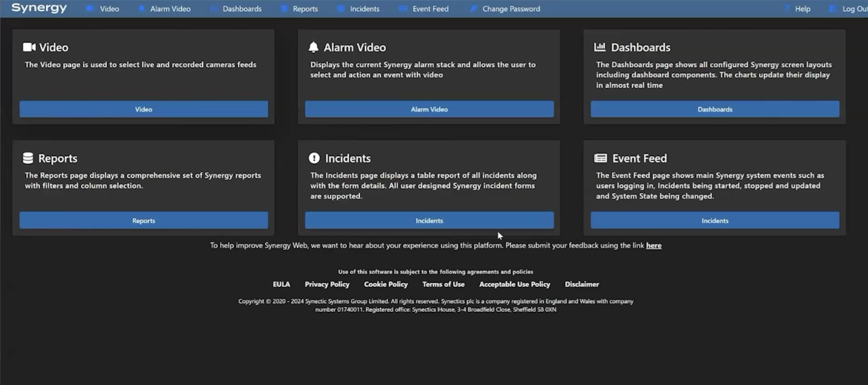Open Video from the top navigation bar
The image size is (868, 385).
click(x=103, y=9)
